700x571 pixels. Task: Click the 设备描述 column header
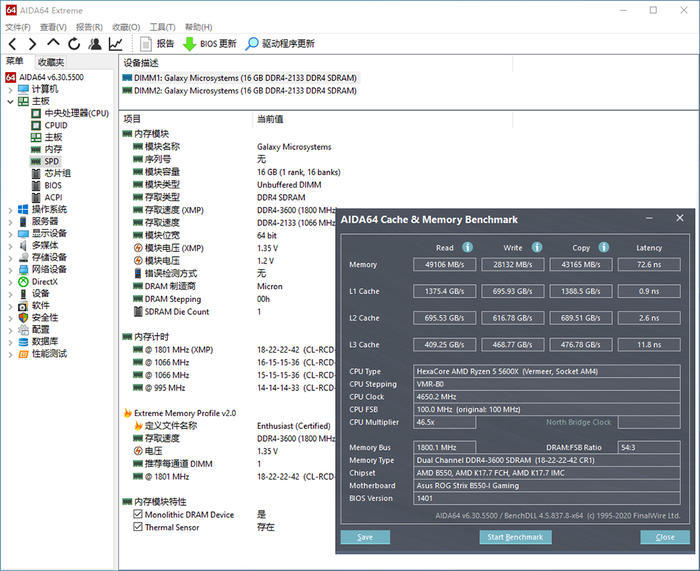tap(141, 63)
